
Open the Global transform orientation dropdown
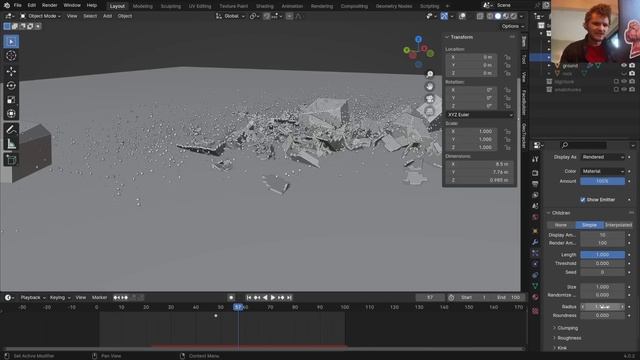tap(231, 16)
